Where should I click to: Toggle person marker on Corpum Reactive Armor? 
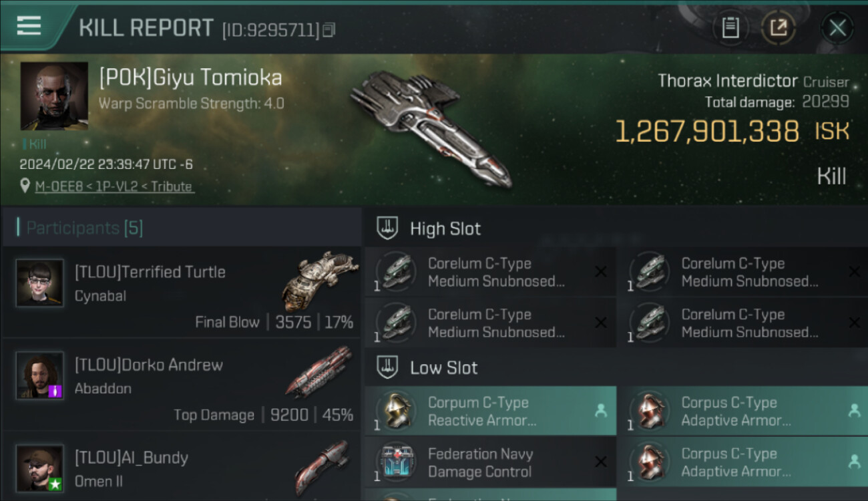click(600, 411)
